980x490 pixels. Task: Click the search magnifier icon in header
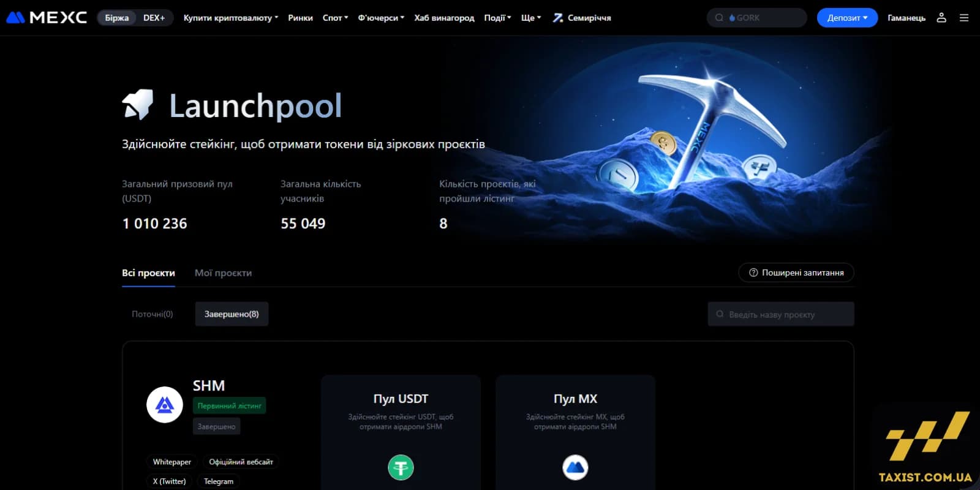pyautogui.click(x=719, y=18)
